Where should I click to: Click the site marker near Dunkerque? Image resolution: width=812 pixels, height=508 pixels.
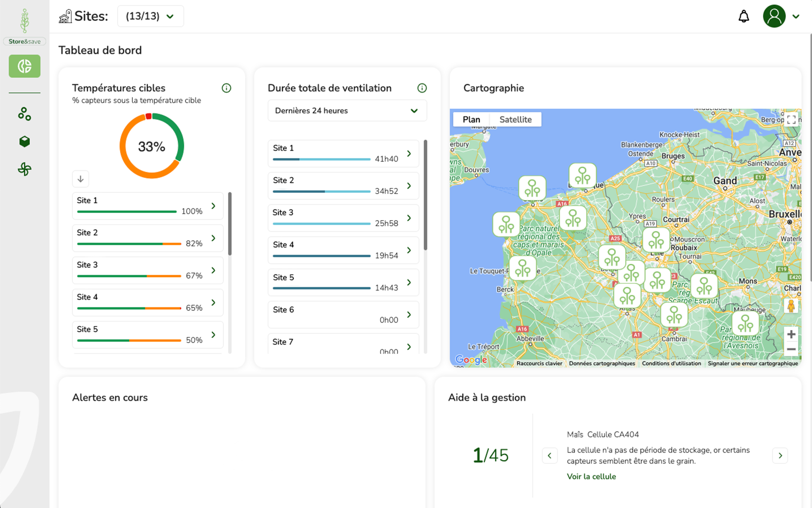point(582,176)
